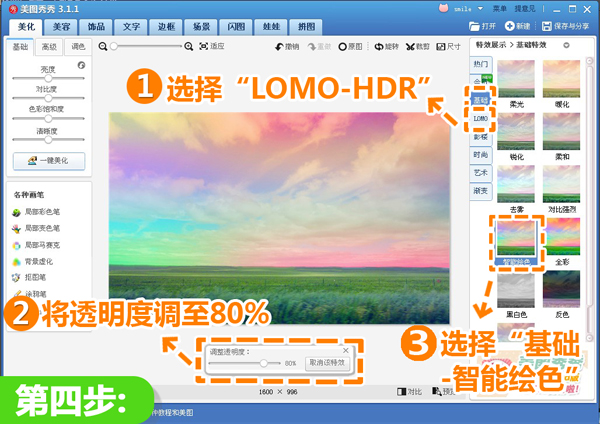The image size is (600, 424).
Task: Apply the 全彩 effect thumbnail
Action: (561, 236)
